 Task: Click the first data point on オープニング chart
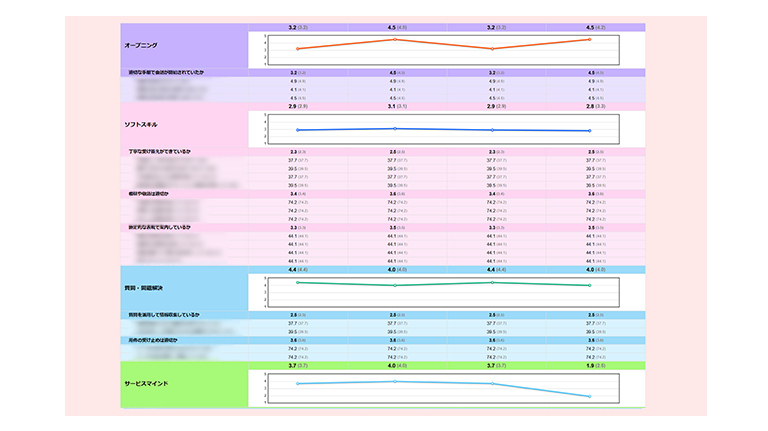pos(297,48)
